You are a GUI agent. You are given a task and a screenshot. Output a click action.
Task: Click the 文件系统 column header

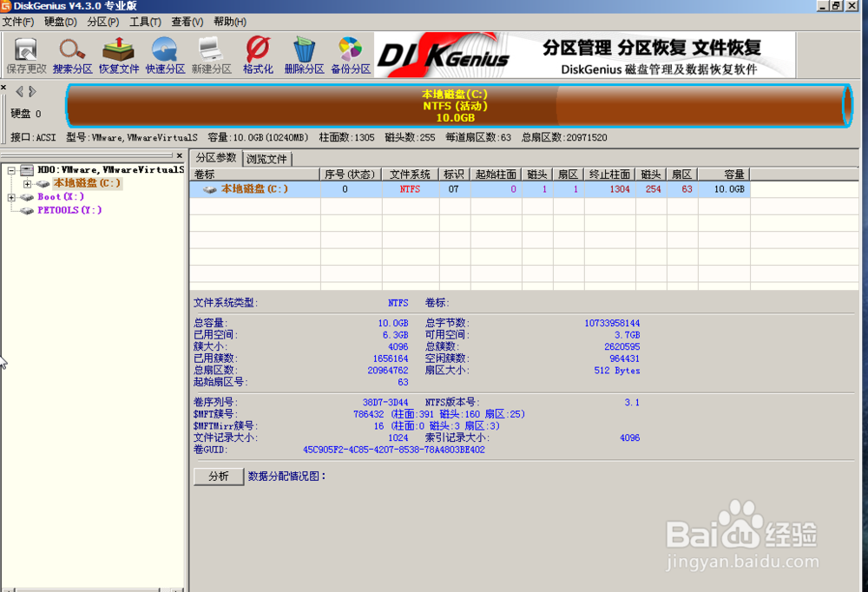click(411, 174)
